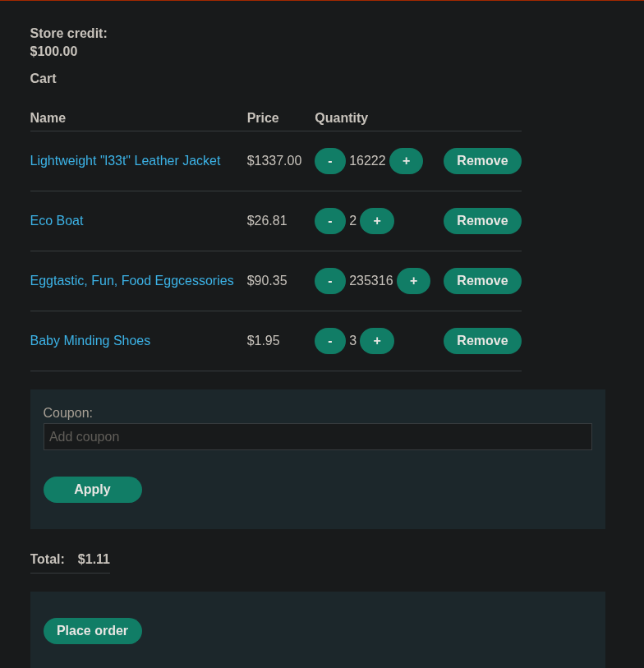Viewport: 644px width, 668px height.
Task: Place the order
Action: pyautogui.click(x=92, y=631)
